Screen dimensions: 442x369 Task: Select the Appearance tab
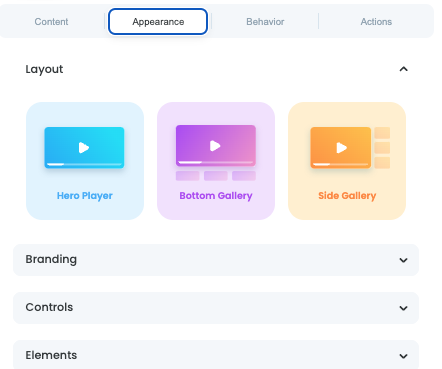tap(158, 22)
